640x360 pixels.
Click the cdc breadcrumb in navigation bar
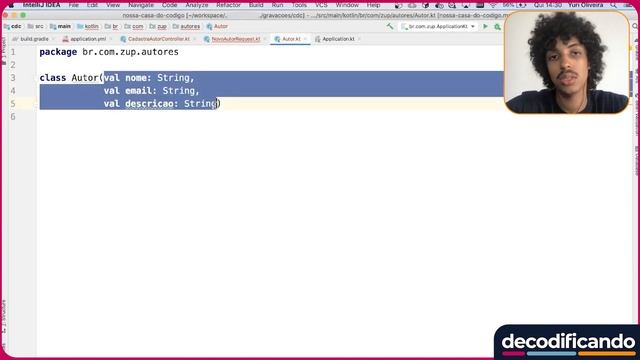[13, 27]
